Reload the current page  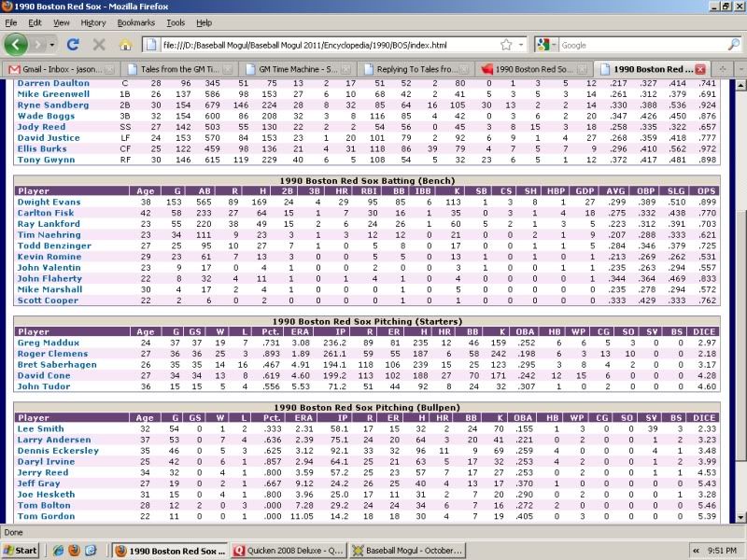[x=73, y=45]
